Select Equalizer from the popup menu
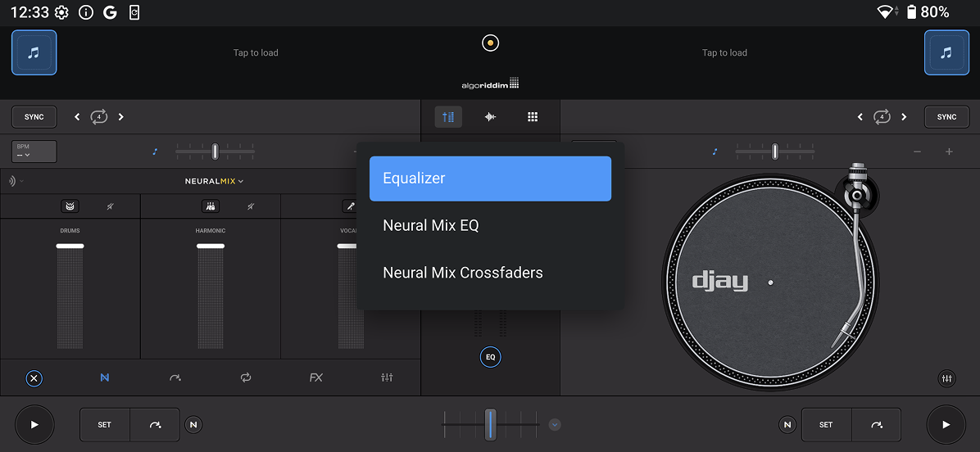This screenshot has width=980, height=452. [x=491, y=179]
